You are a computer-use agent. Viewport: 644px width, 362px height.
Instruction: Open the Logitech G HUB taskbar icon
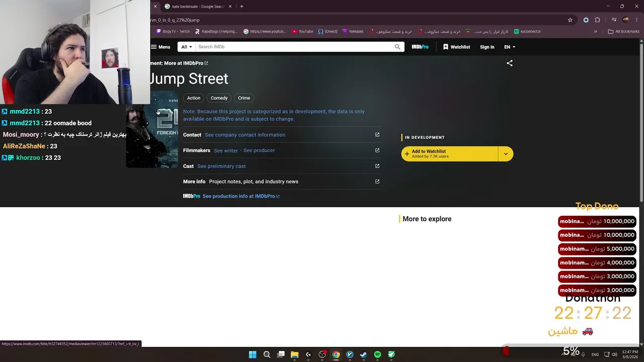(308, 354)
